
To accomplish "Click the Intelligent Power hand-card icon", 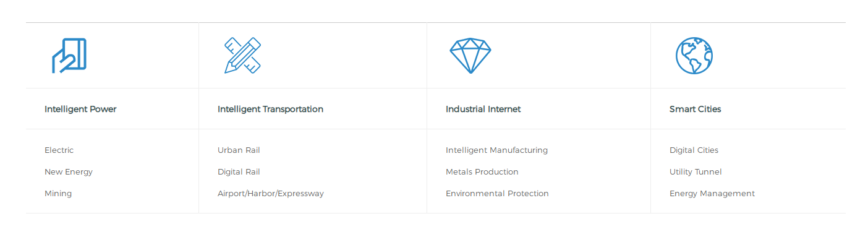I will (x=69, y=56).
